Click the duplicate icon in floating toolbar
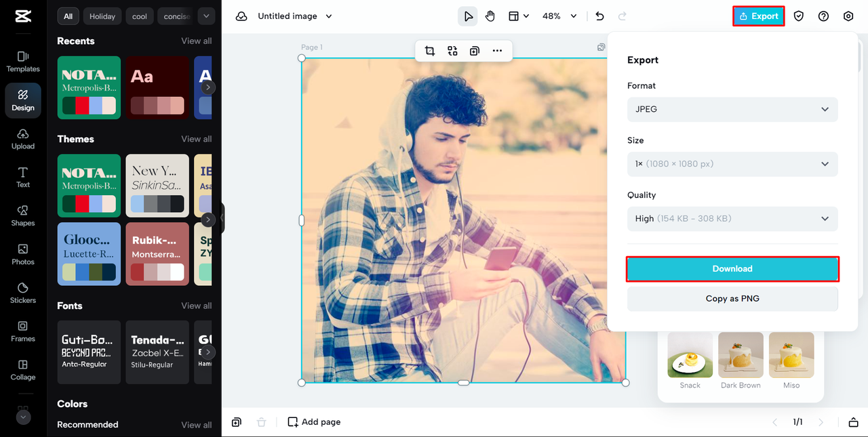The height and width of the screenshot is (437, 868). pyautogui.click(x=475, y=51)
